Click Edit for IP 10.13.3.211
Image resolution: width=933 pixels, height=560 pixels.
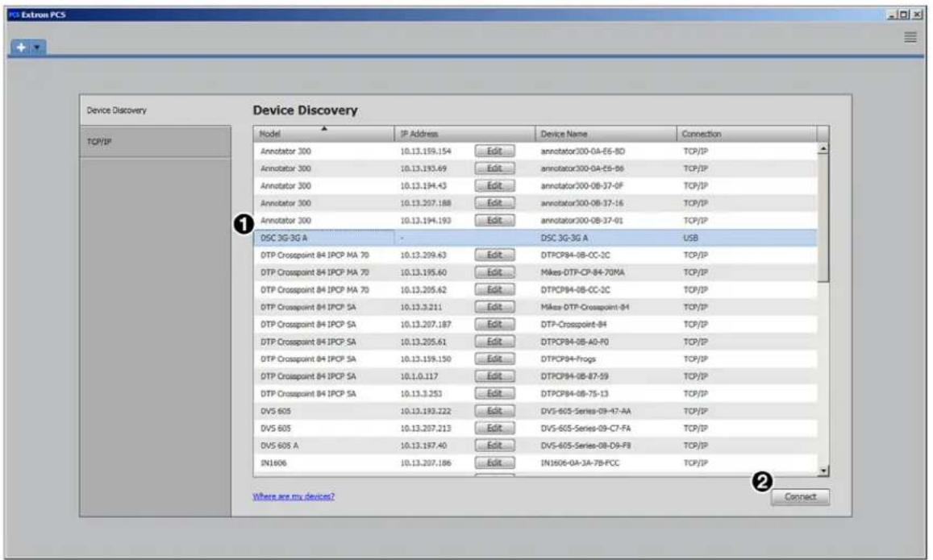494,307
